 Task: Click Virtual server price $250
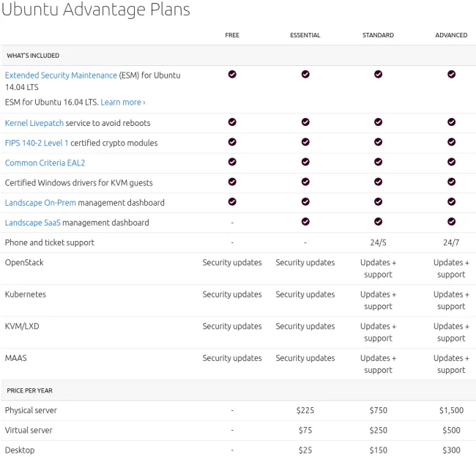[x=379, y=431]
